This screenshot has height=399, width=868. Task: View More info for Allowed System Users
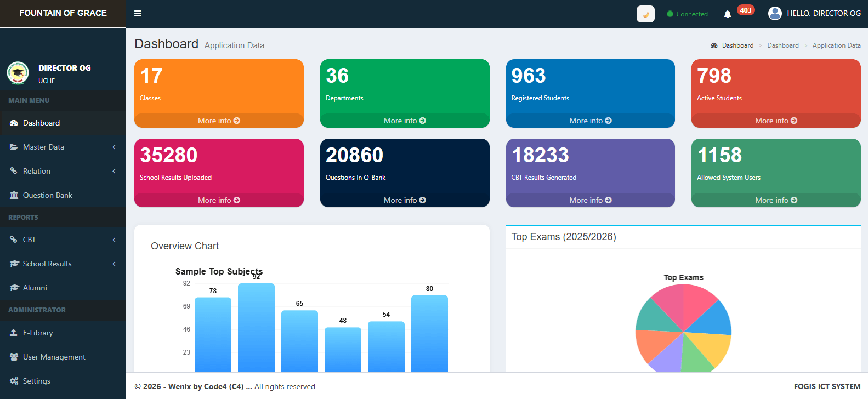(x=776, y=200)
